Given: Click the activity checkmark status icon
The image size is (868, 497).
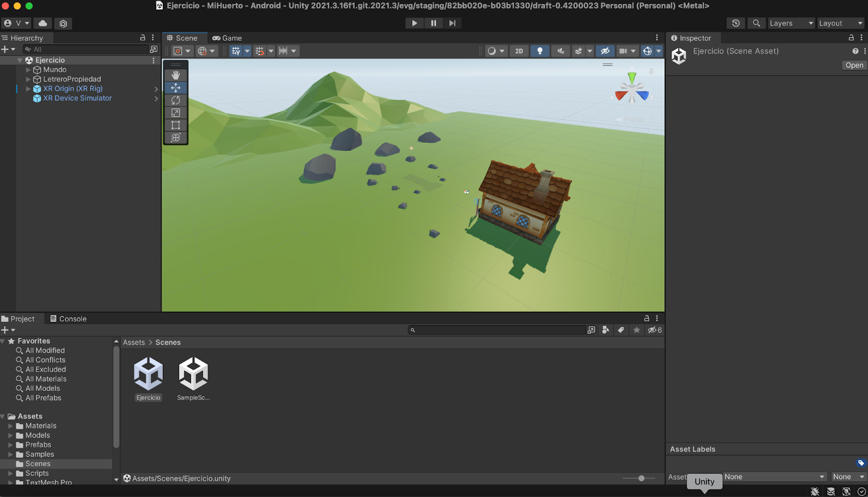Looking at the screenshot, I should (861, 492).
